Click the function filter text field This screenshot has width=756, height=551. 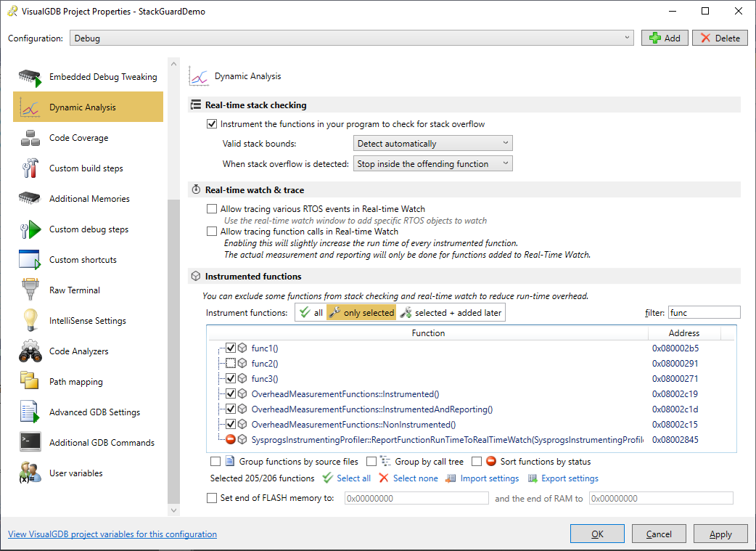703,313
